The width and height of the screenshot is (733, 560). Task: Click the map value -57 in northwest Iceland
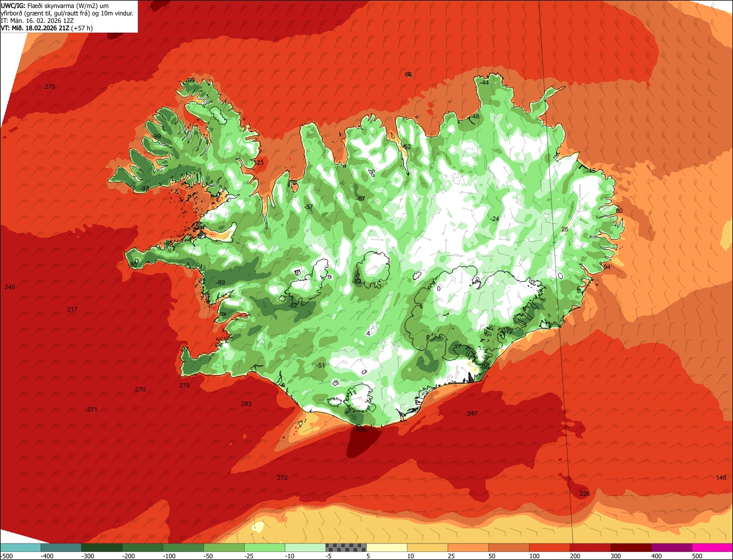(308, 207)
